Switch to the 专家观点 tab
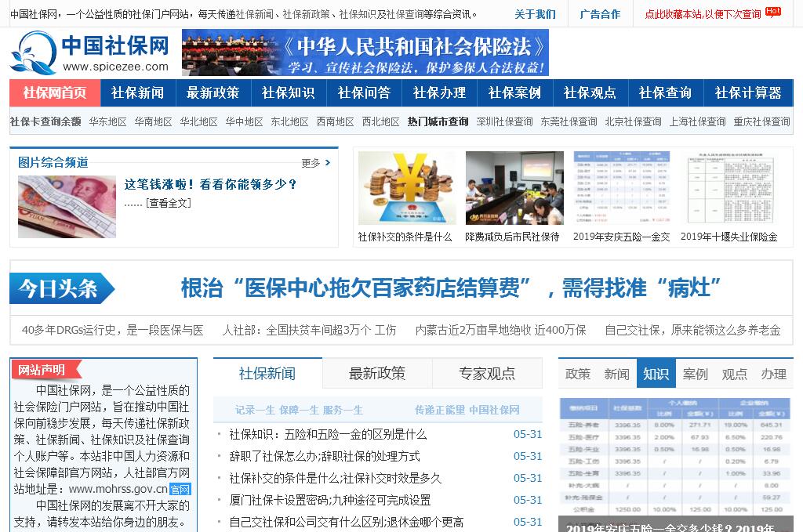 click(487, 374)
